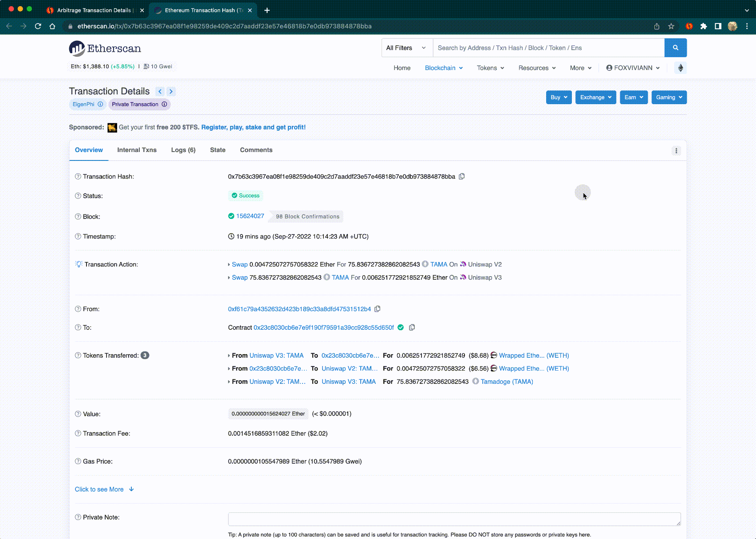Switch to the State tab

pyautogui.click(x=217, y=150)
